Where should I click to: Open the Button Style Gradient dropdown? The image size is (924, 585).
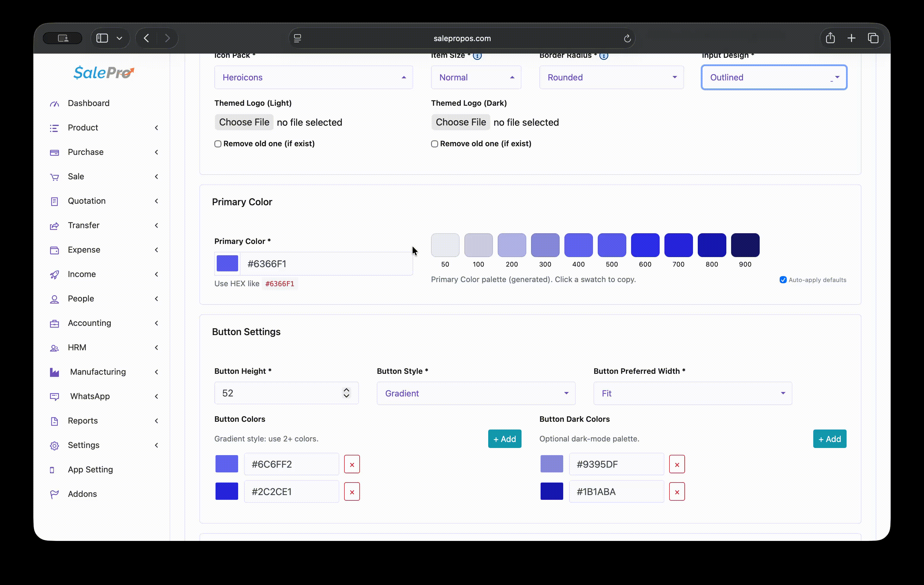point(475,393)
